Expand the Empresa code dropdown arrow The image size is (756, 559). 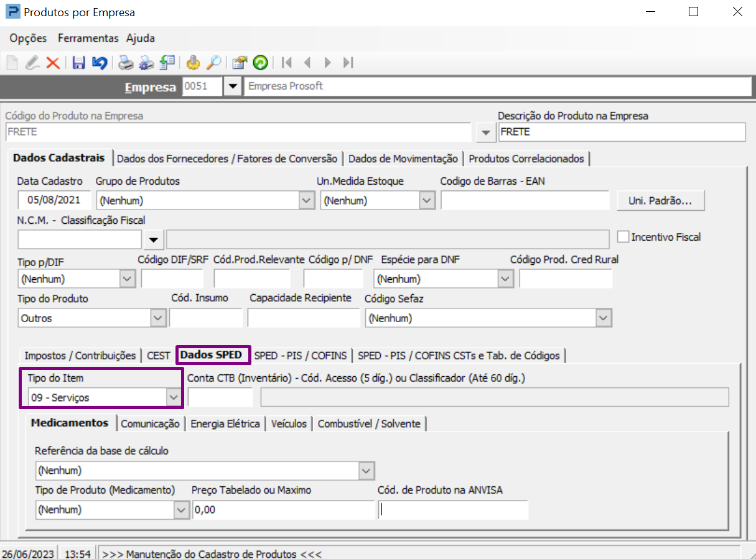233,86
